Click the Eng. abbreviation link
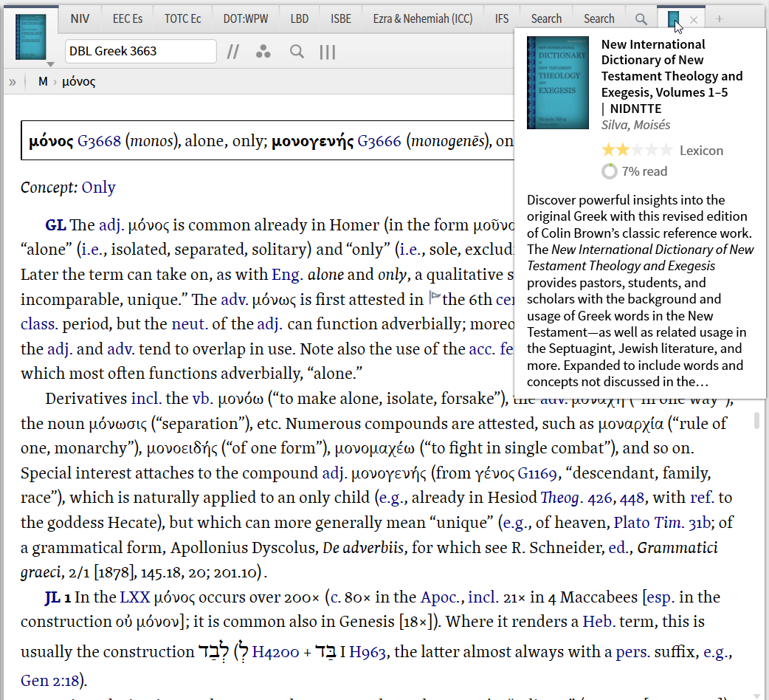This screenshot has height=700, width=769. [287, 275]
